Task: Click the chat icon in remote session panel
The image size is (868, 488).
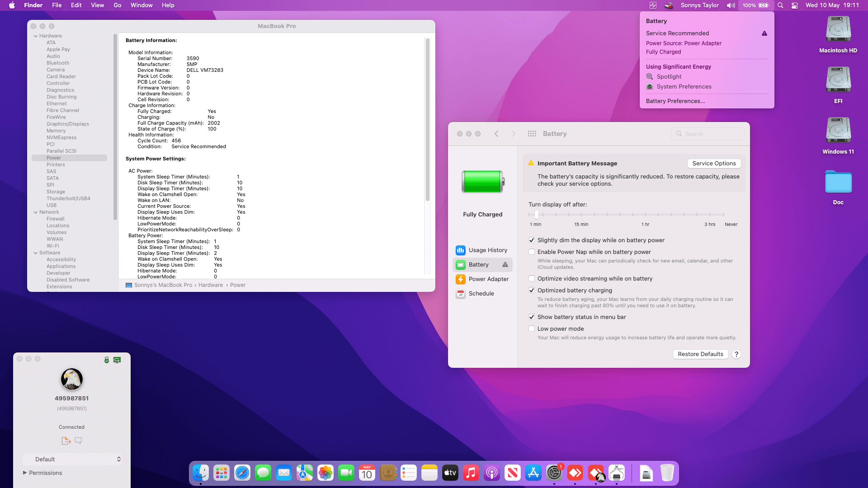Action: click(78, 441)
